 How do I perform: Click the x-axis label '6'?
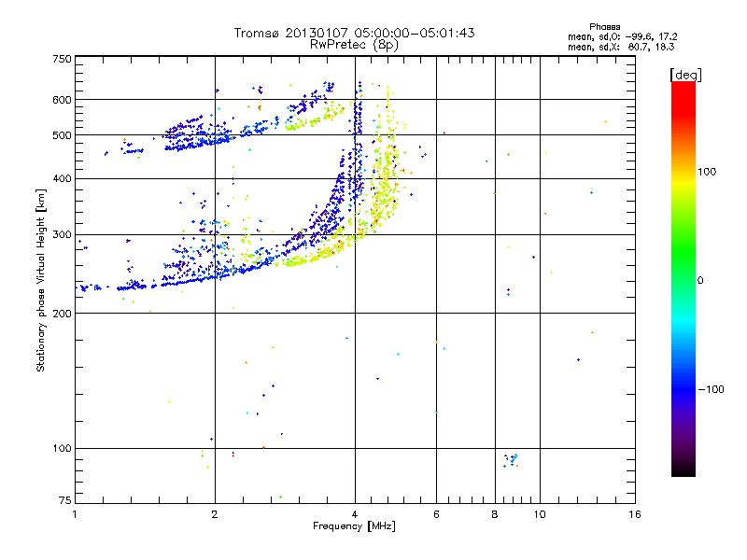pos(436,514)
